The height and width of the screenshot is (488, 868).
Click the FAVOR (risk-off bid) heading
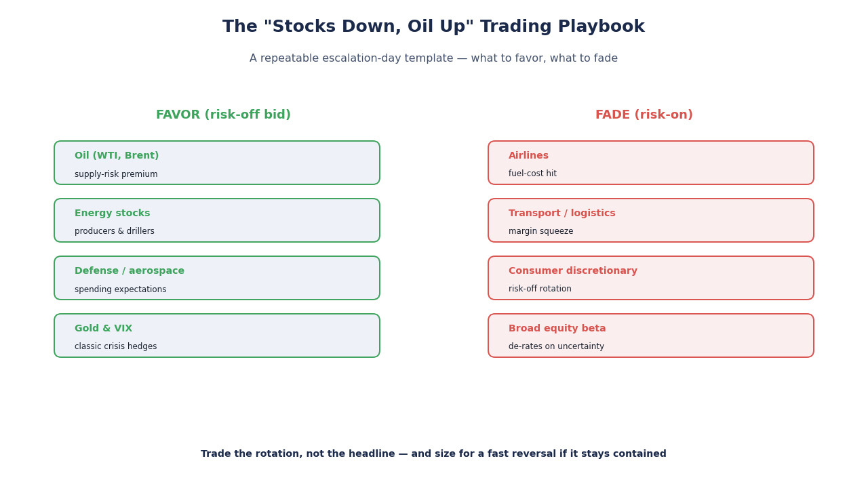pyautogui.click(x=223, y=115)
